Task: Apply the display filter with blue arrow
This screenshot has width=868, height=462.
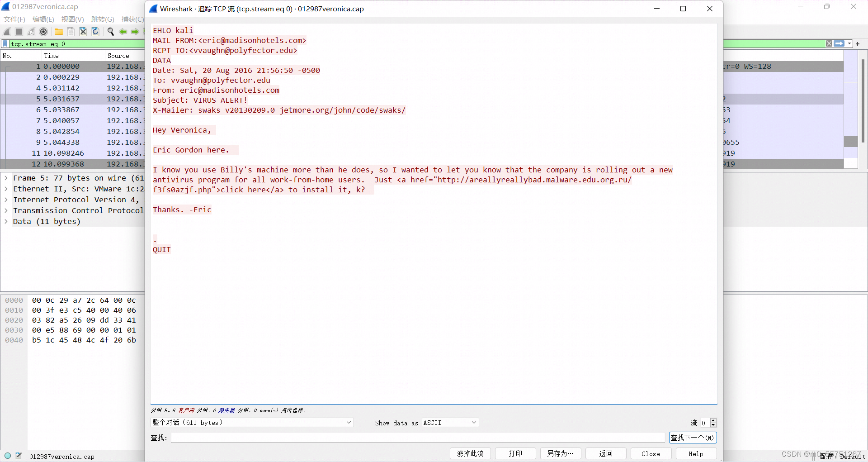Action: [840, 44]
